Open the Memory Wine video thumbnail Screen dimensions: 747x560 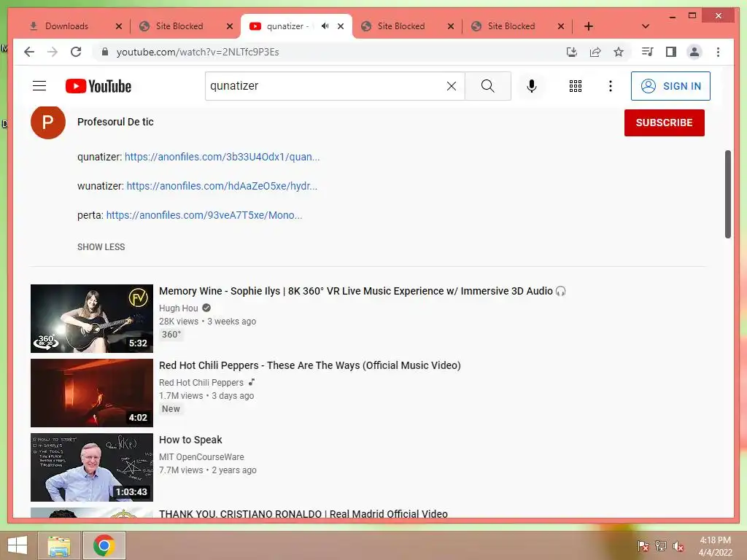pos(92,319)
